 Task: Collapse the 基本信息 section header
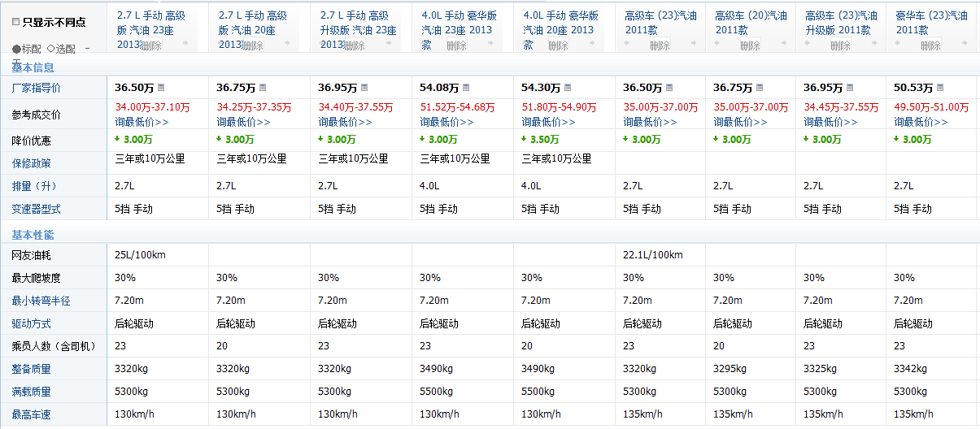click(x=33, y=67)
